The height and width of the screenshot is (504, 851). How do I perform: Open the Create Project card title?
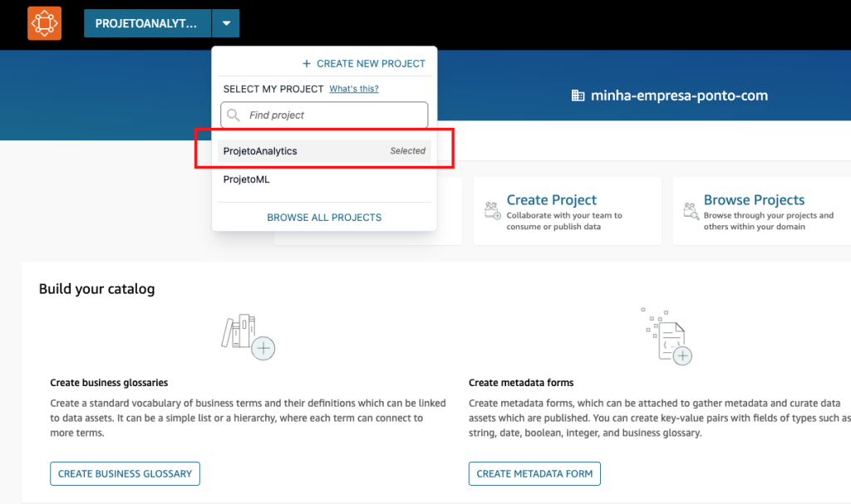click(x=552, y=199)
